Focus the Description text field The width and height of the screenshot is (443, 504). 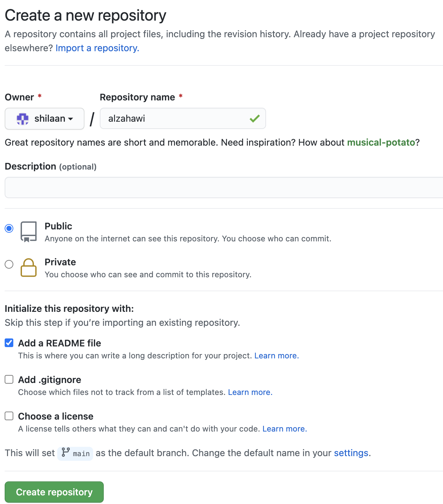click(223, 188)
